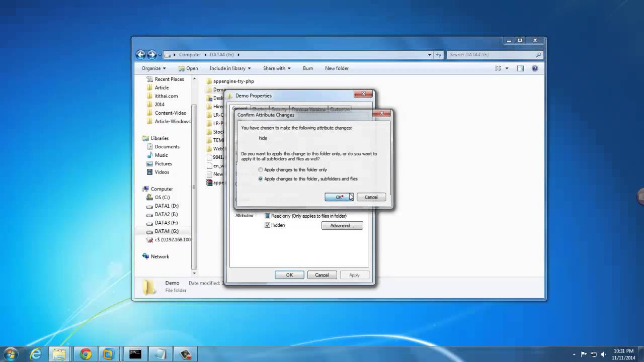Image resolution: width=644 pixels, height=362 pixels.
Task: Click navigation pane scrollbar down arrow
Action: tap(194, 274)
